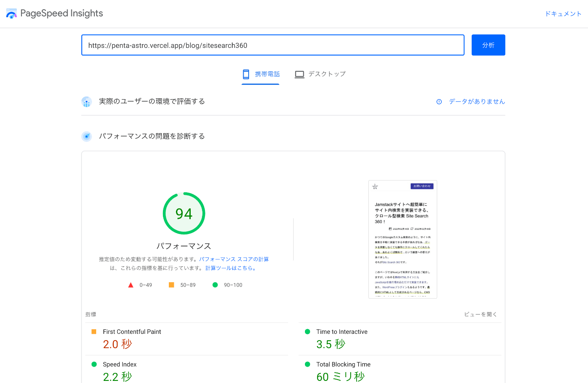
Task: Click the red triangle 0–49 legend icon
Action: click(131, 285)
